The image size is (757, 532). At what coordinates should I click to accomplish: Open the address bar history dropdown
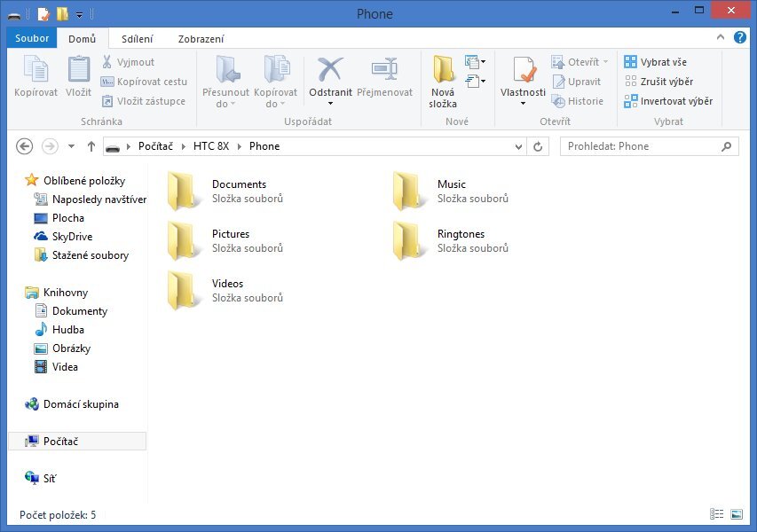click(x=519, y=146)
